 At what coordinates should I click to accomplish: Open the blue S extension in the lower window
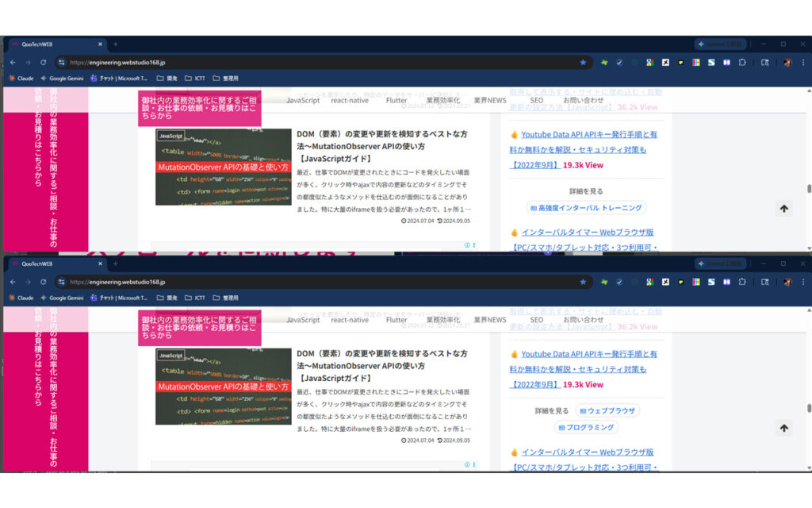tap(711, 282)
